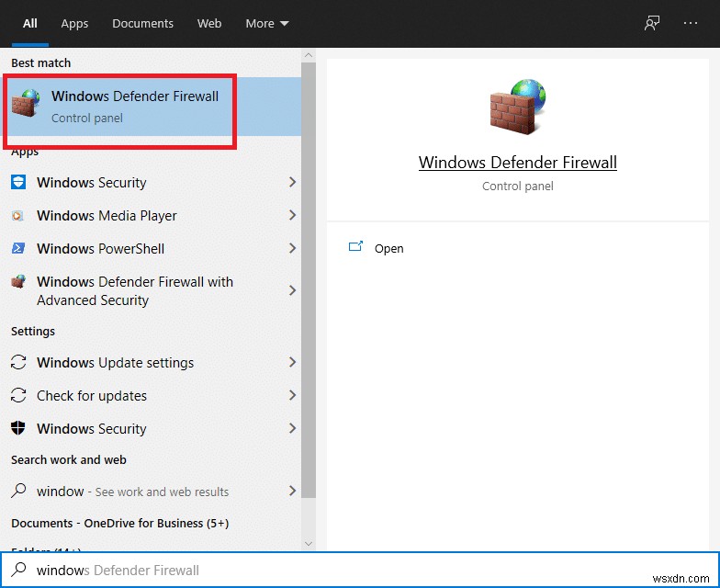
Task: Expand Firewall with Advanced Security chevron
Action: tap(292, 290)
